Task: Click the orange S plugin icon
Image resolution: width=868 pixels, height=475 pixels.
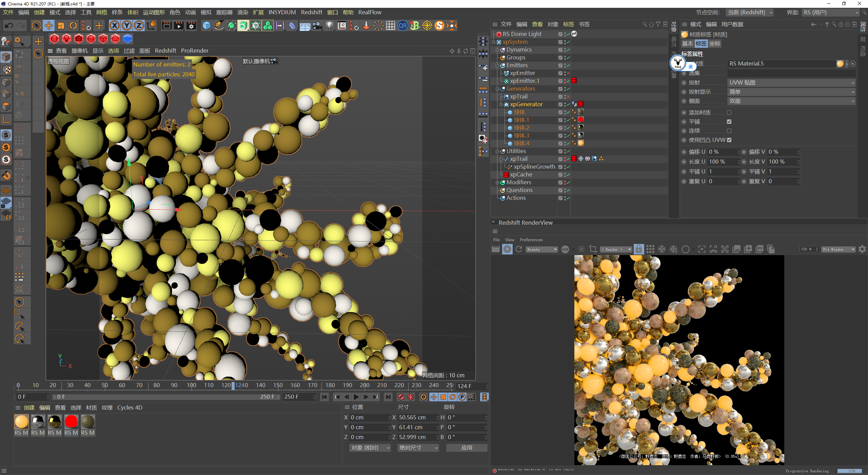Action: [x=439, y=25]
